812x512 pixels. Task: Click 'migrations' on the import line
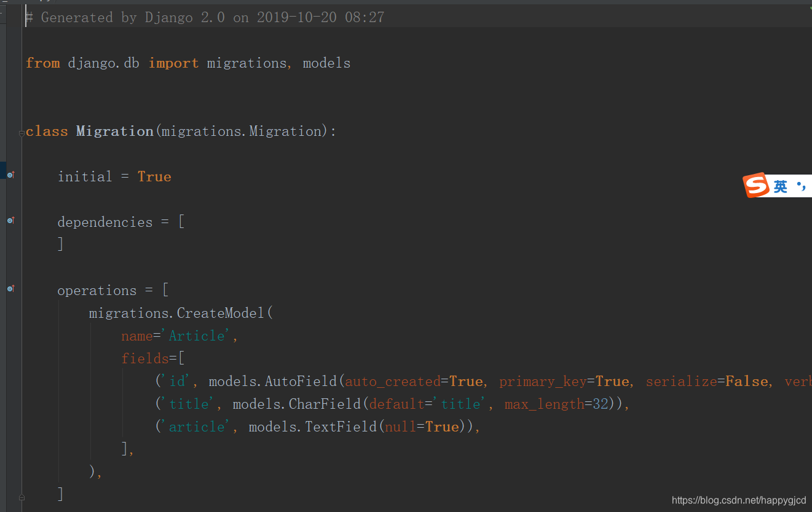tap(246, 63)
